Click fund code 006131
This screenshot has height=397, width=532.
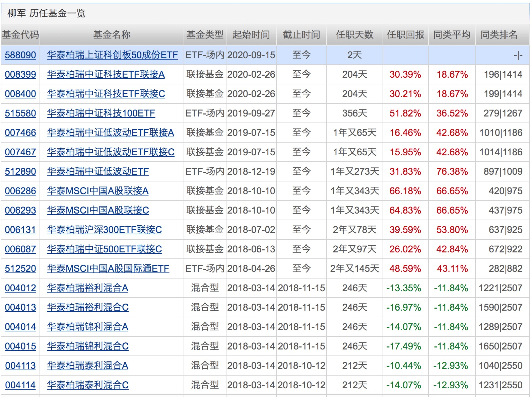click(x=20, y=230)
